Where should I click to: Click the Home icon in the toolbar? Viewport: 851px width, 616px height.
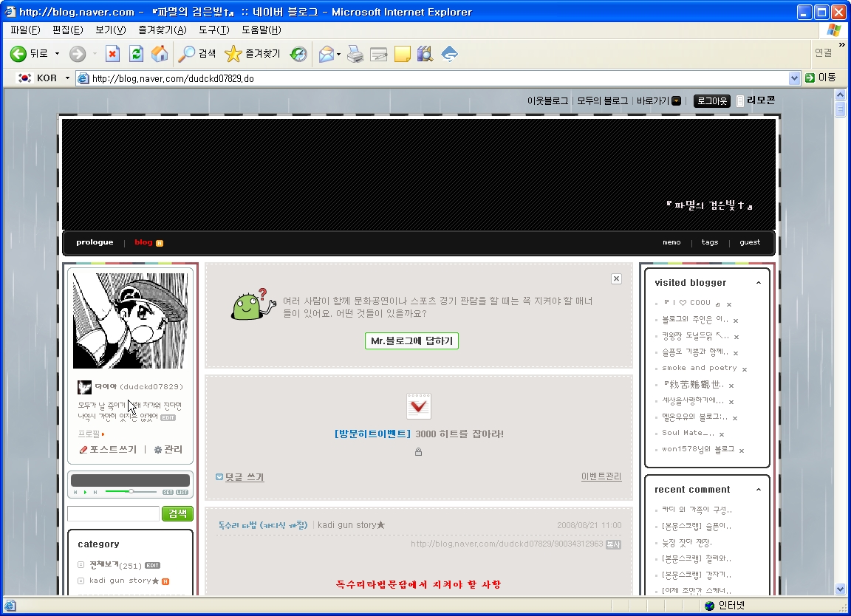[x=159, y=54]
